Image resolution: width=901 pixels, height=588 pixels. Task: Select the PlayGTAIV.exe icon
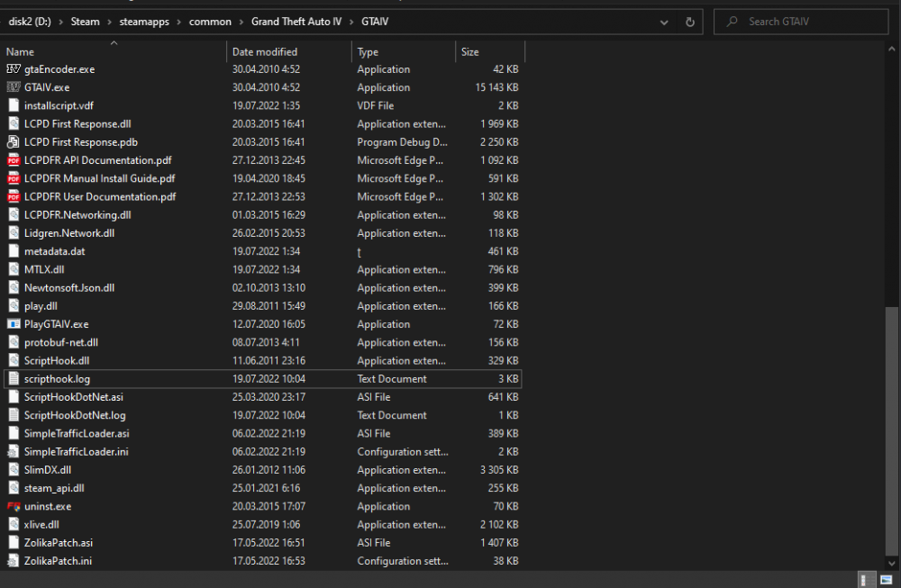click(x=14, y=324)
